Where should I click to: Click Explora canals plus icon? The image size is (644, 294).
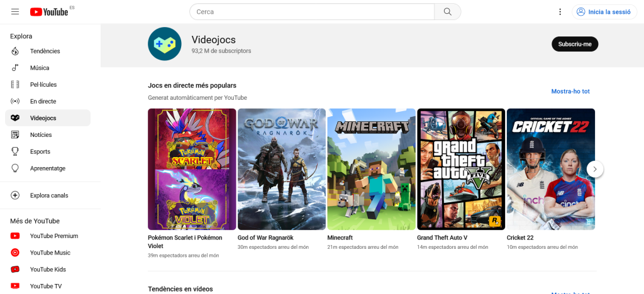(16, 195)
